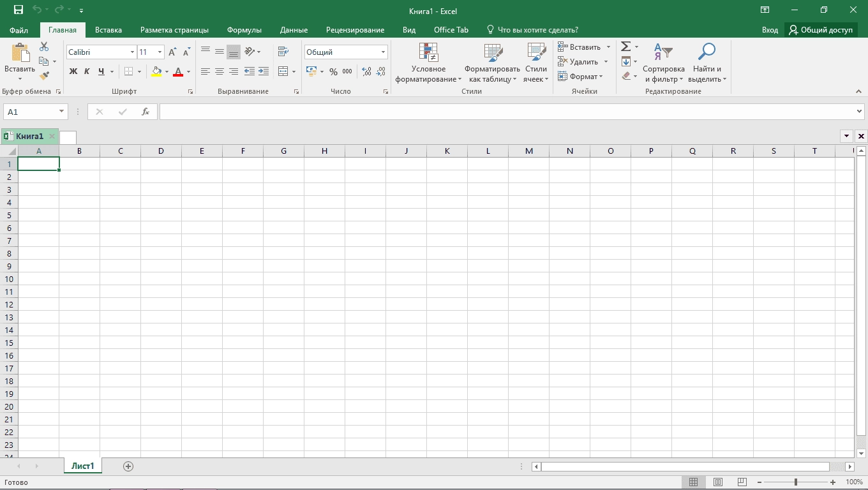Decrease decimal places icon
The image size is (868, 490).
pos(381,71)
